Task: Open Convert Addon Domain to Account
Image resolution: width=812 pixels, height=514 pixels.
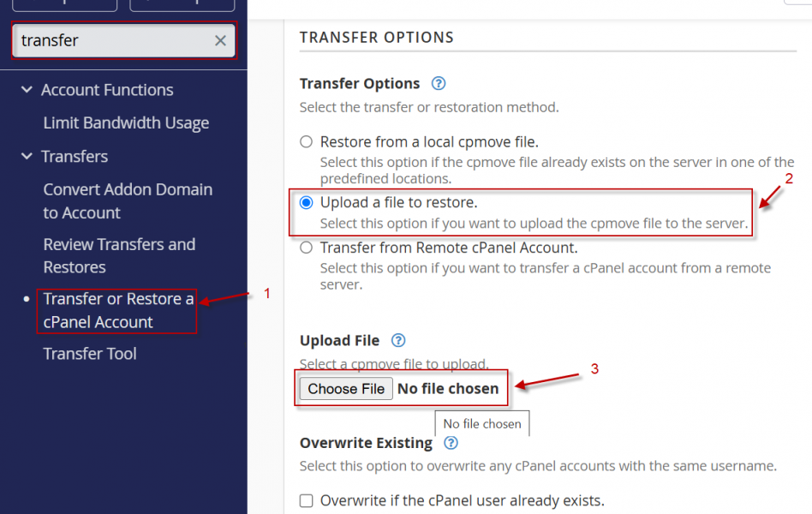Action: (128, 201)
